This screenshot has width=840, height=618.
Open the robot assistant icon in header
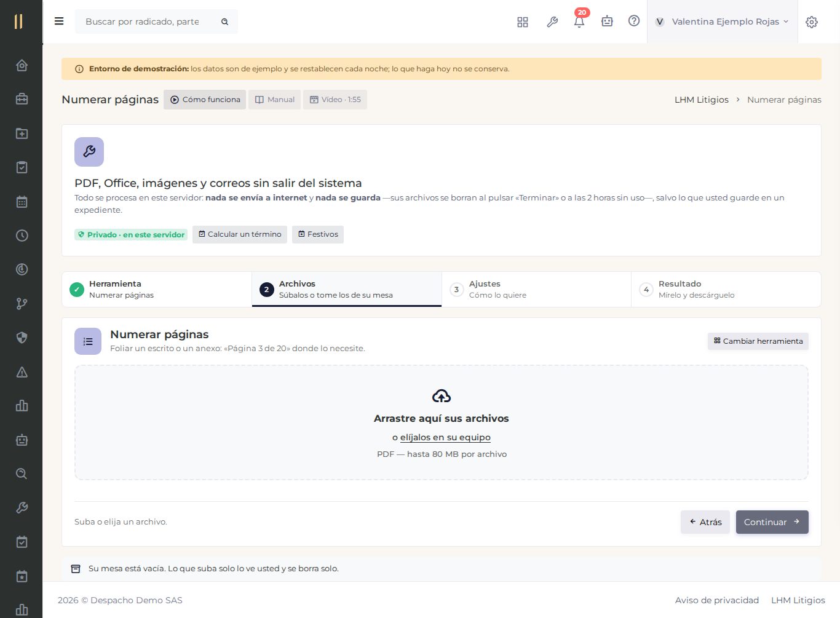(x=607, y=22)
